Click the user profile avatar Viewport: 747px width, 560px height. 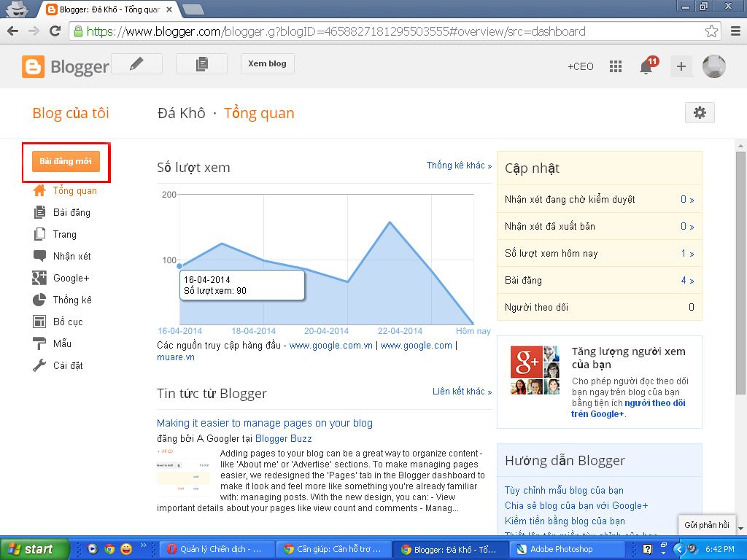point(713,66)
